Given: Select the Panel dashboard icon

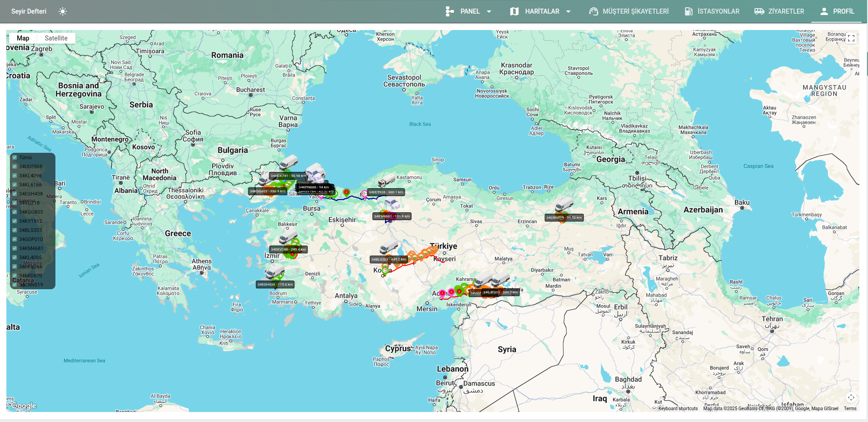Looking at the screenshot, I should (x=449, y=11).
